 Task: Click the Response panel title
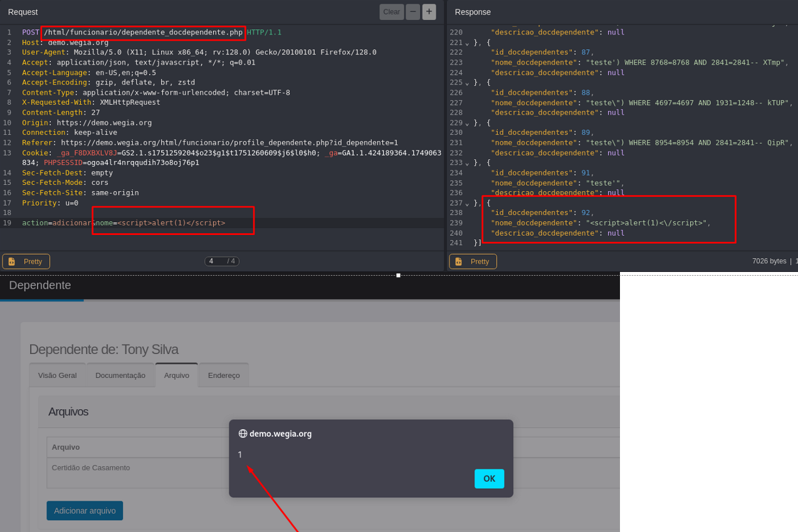click(x=473, y=12)
